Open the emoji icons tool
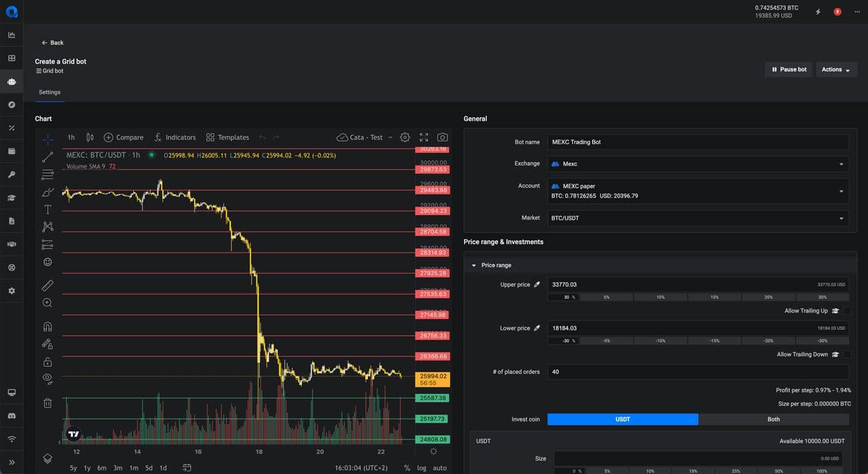868x474 pixels. [47, 262]
